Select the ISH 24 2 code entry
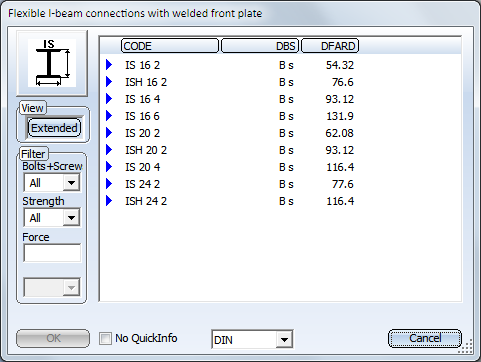Viewport: 481px width, 362px height. click(x=146, y=201)
